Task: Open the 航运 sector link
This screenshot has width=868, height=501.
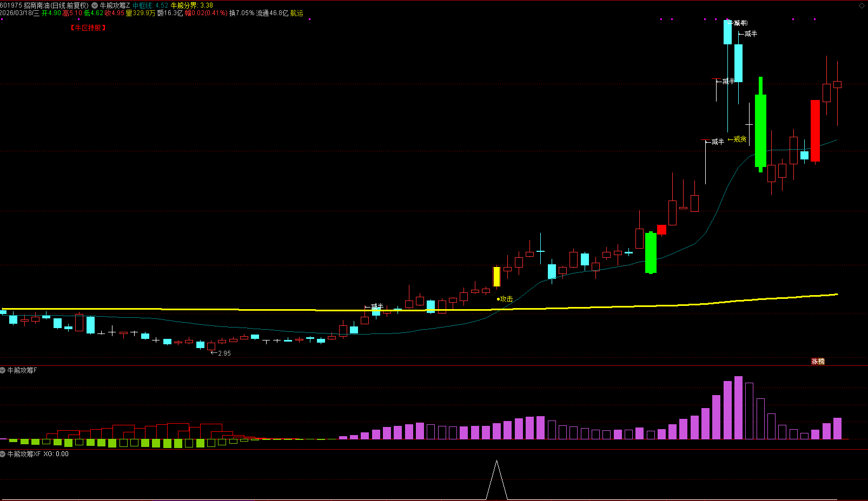Action: 297,13
